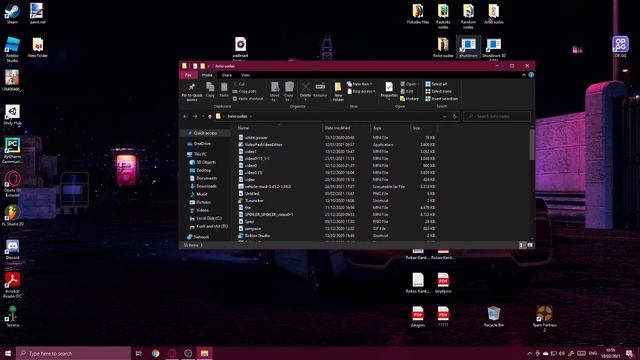Select the Steam desktop icon
640x360 pixels.
pos(12,14)
